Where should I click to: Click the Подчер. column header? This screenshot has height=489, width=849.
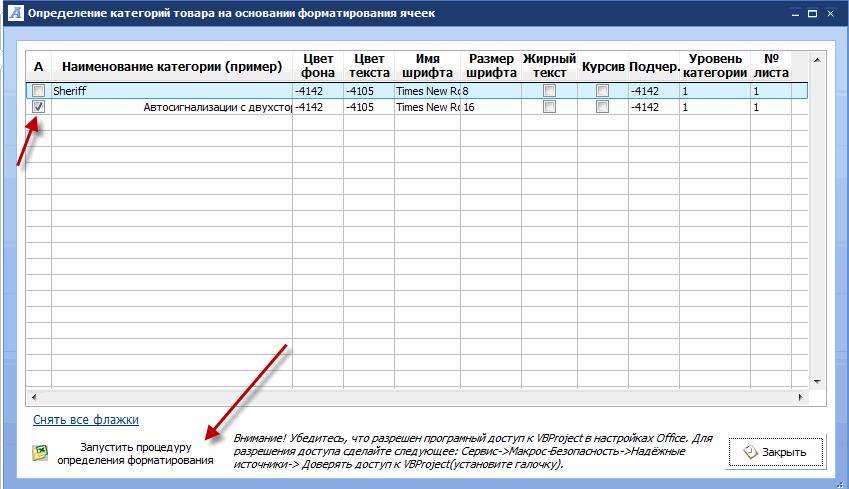(x=654, y=67)
